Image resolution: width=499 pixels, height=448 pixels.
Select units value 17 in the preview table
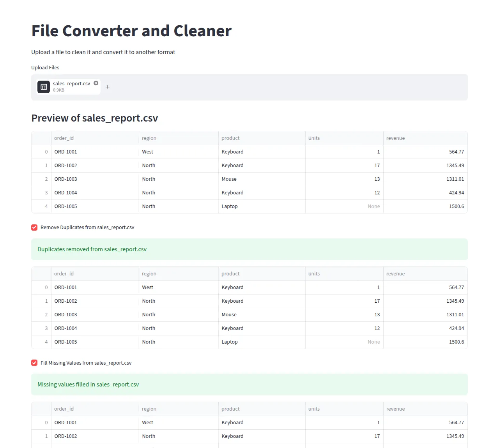click(x=344, y=166)
